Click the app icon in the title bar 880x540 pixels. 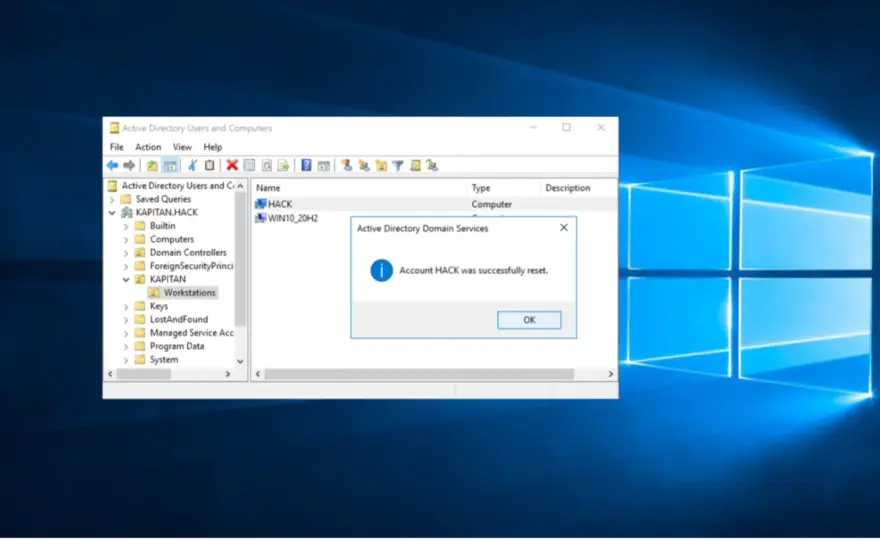click(x=114, y=128)
